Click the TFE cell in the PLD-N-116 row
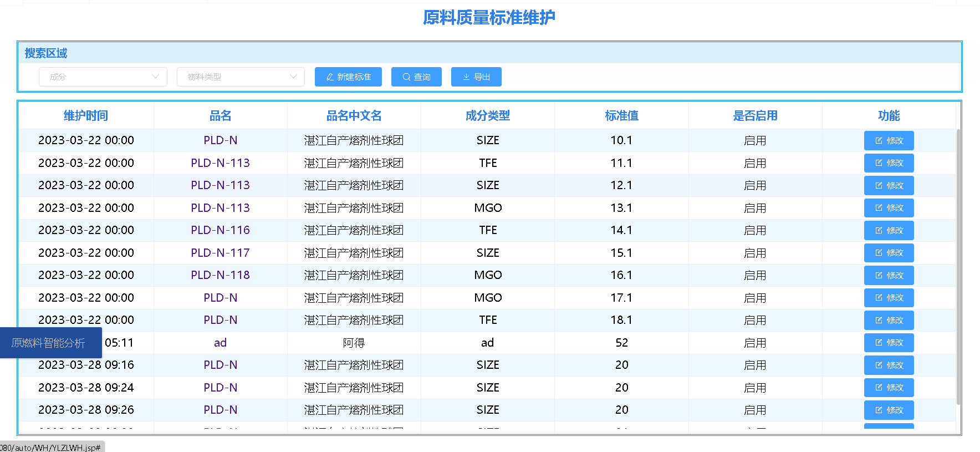The width and height of the screenshot is (980, 452). coord(488,230)
